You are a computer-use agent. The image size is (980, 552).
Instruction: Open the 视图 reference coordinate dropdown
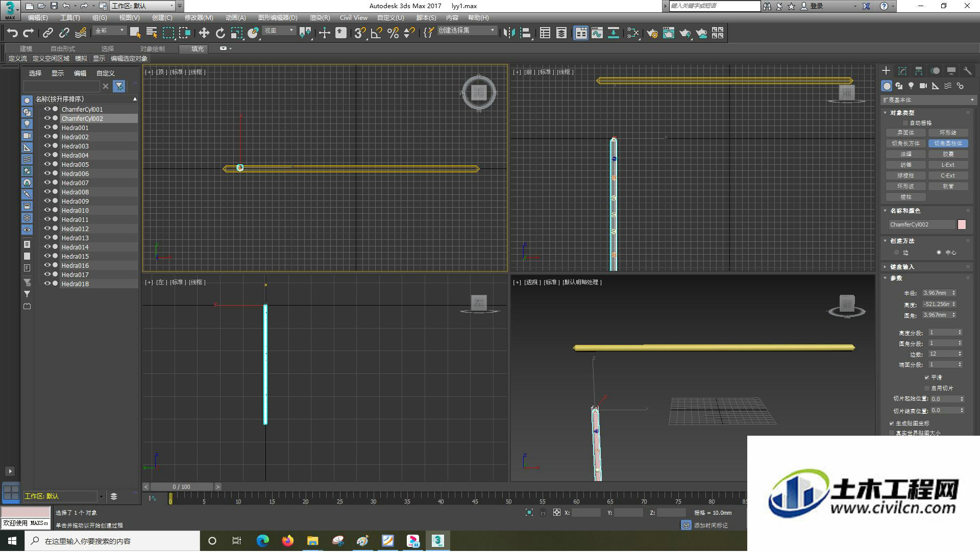point(279,31)
